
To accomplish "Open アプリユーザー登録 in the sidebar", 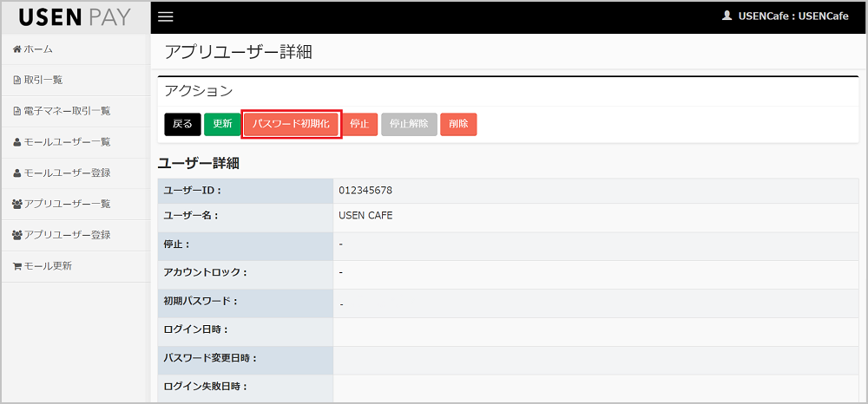I will point(67,235).
